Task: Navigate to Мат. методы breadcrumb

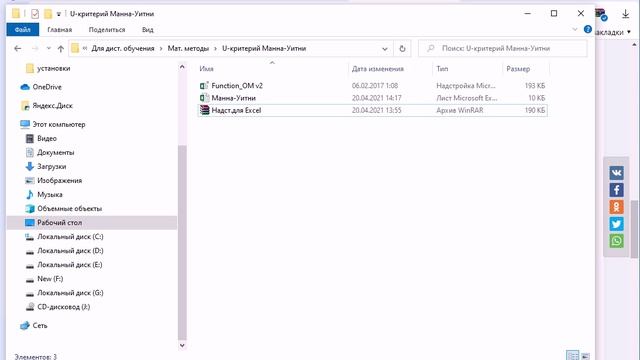Action: (x=188, y=48)
